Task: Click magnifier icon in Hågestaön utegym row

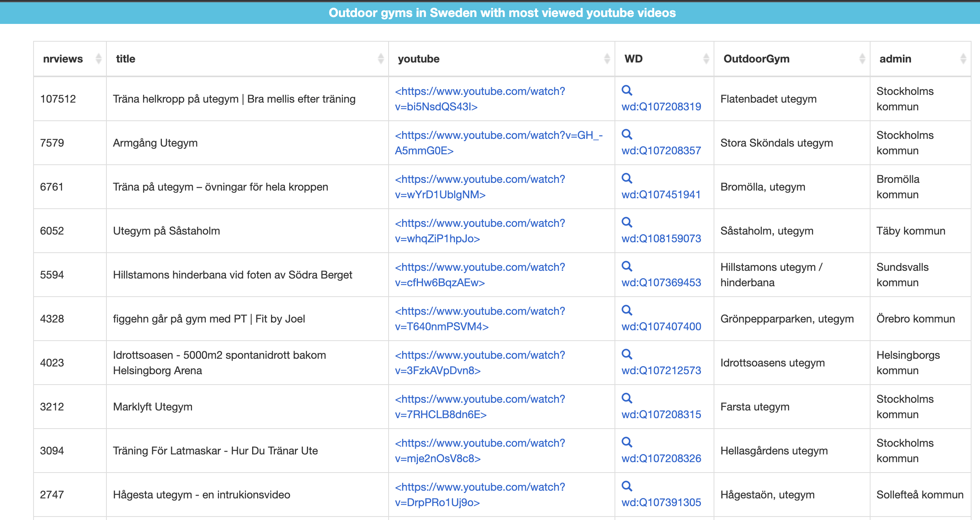Action: (x=627, y=486)
